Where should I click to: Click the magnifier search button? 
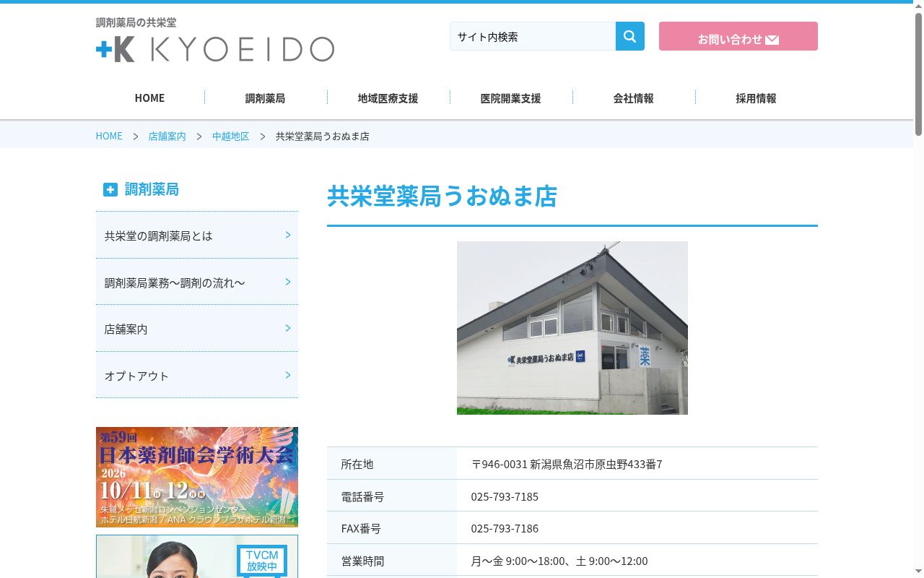click(x=629, y=36)
